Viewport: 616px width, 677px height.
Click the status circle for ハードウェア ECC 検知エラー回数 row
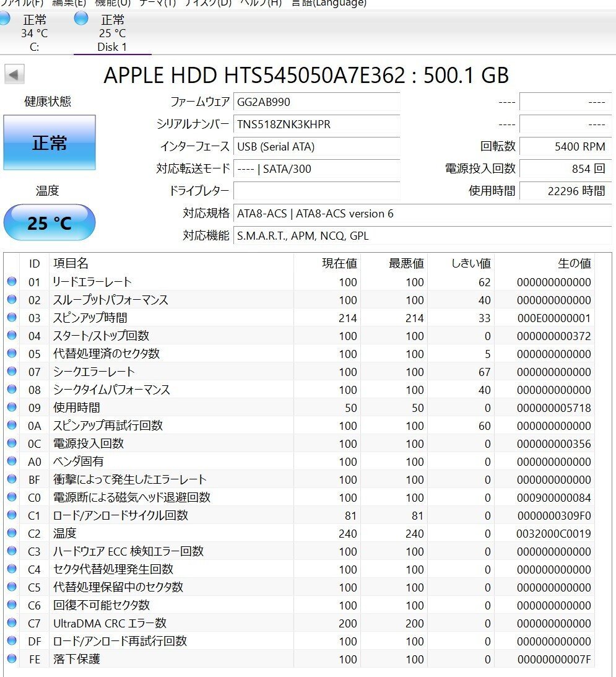point(12,551)
